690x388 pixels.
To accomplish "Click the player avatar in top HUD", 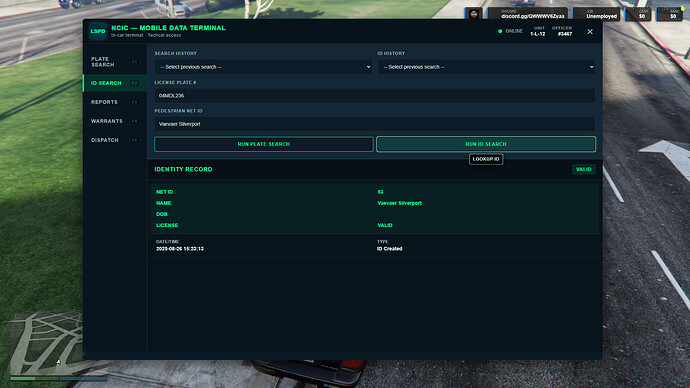I will point(473,15).
